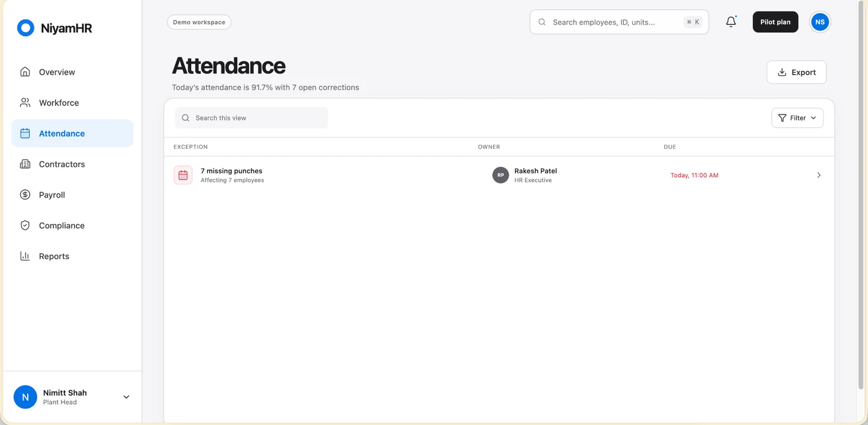Click the Reports bar chart icon
Screen dimensions: 868x425
point(25,256)
